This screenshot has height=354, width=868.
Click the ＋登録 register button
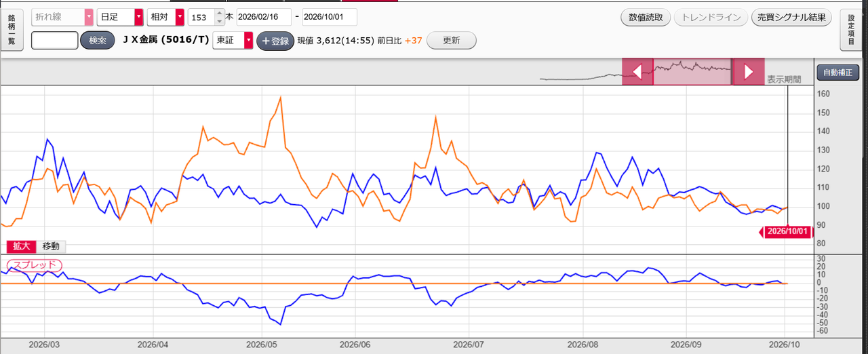(275, 41)
